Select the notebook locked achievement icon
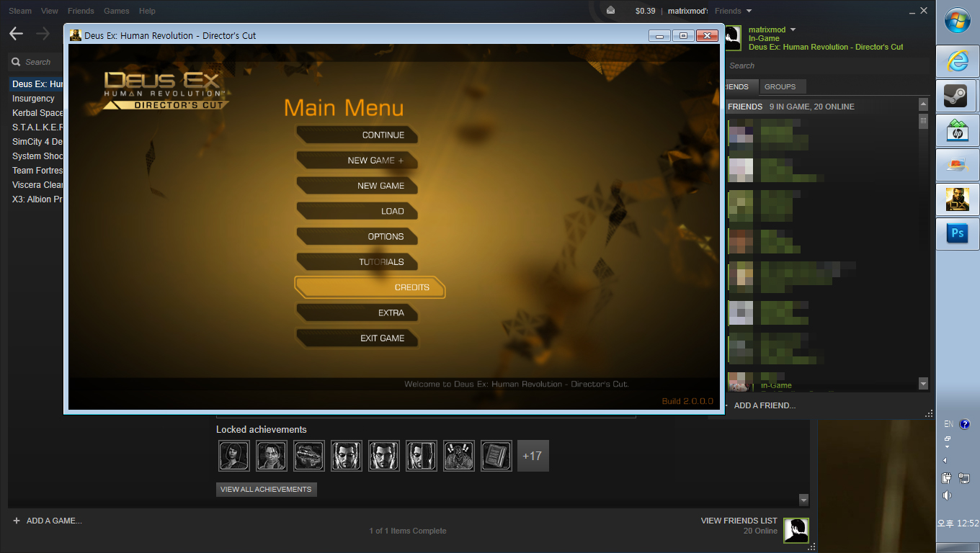 [x=496, y=456]
